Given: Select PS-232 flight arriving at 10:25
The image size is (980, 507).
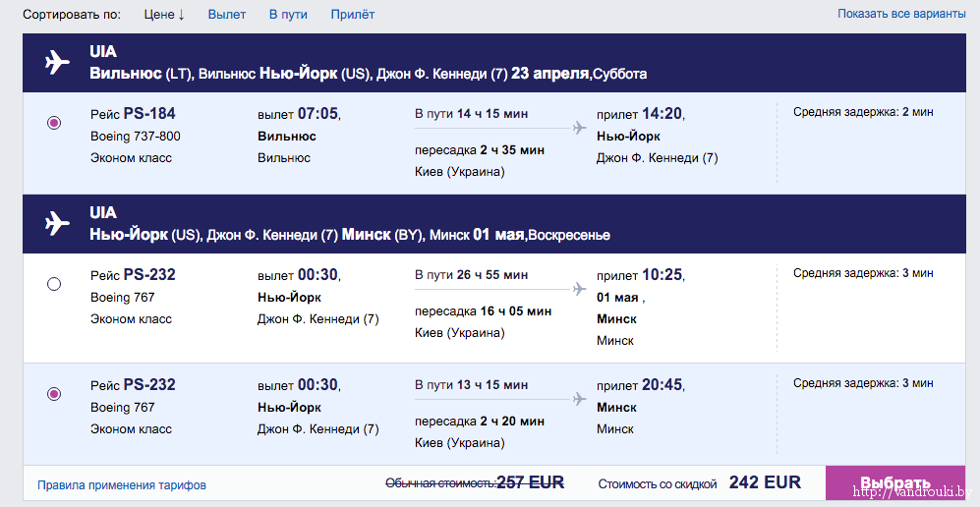Looking at the screenshot, I should (x=54, y=284).
